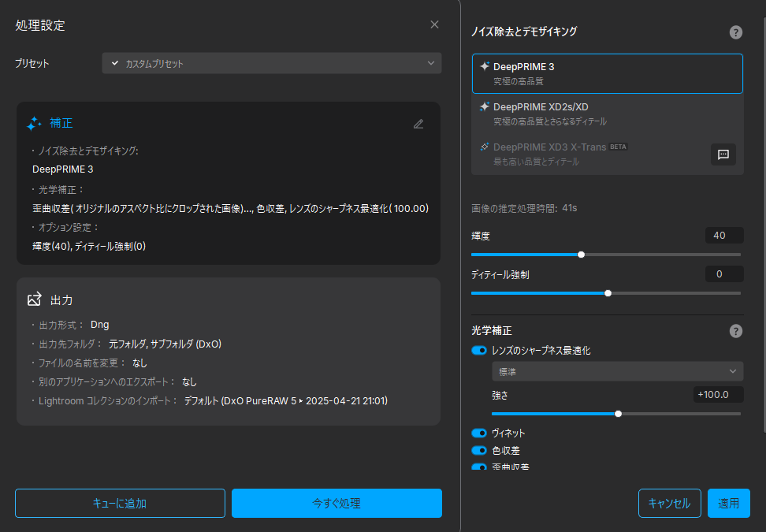Click the キャンセル button

669,503
